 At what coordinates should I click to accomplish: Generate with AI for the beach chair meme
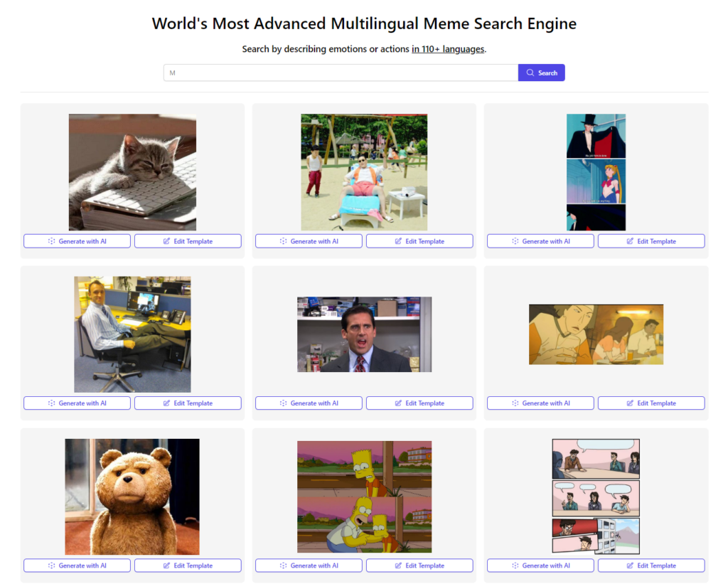pyautogui.click(x=309, y=241)
